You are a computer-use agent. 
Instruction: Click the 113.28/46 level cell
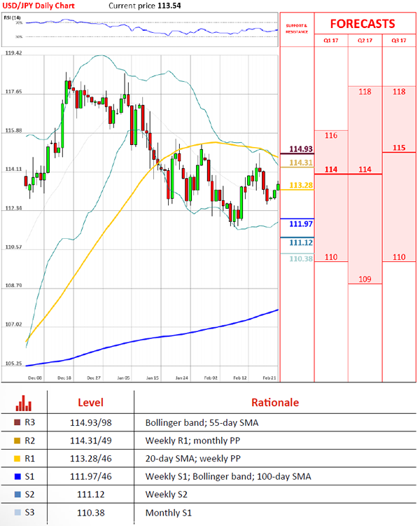pos(91,459)
